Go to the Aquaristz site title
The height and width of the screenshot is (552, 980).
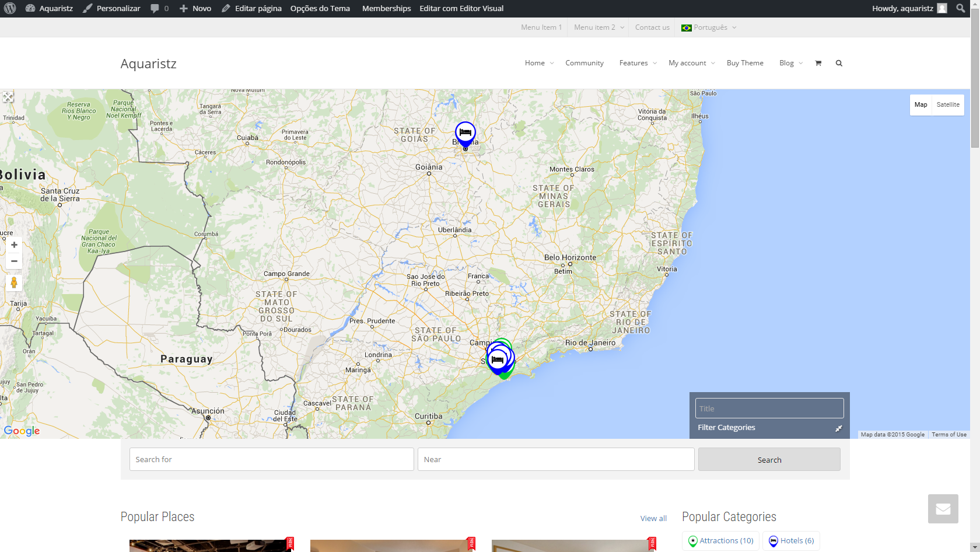click(148, 64)
